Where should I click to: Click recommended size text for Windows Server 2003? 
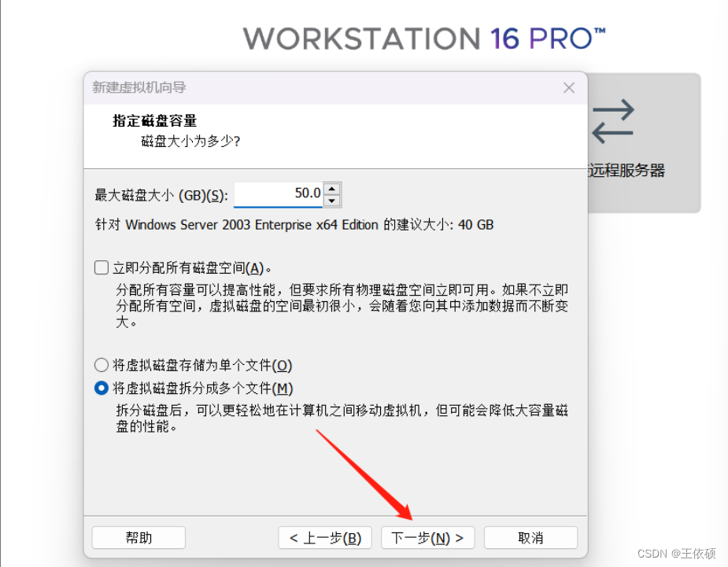(x=294, y=225)
